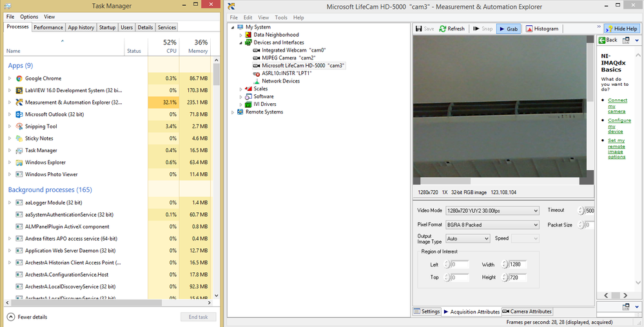This screenshot has height=327, width=644.
Task: Open the Edit menu in MAX
Action: [x=248, y=17]
